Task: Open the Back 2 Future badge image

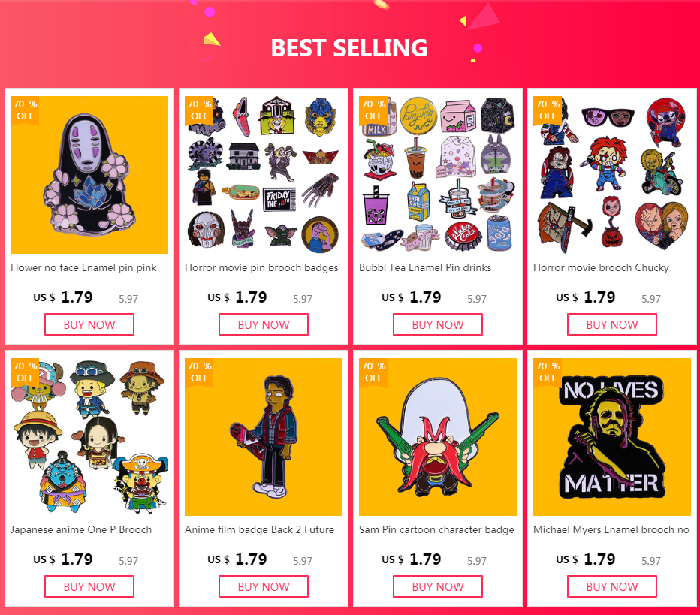Action: click(x=264, y=437)
